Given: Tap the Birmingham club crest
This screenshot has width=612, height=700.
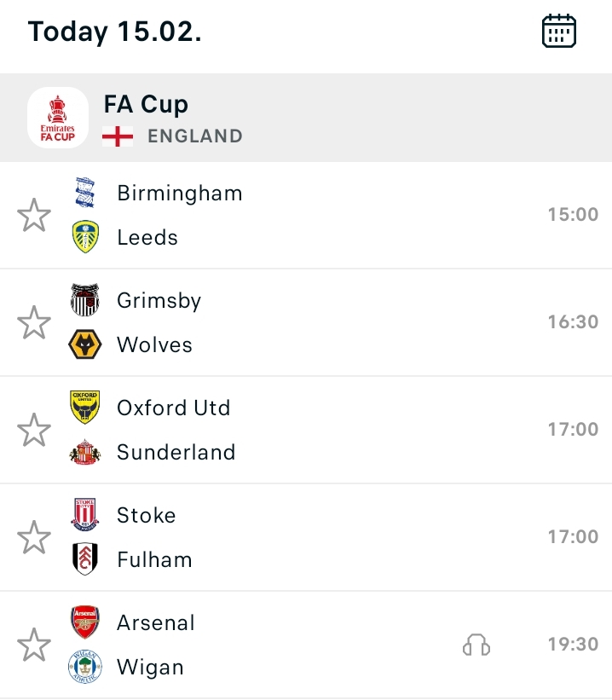Looking at the screenshot, I should [x=85, y=194].
